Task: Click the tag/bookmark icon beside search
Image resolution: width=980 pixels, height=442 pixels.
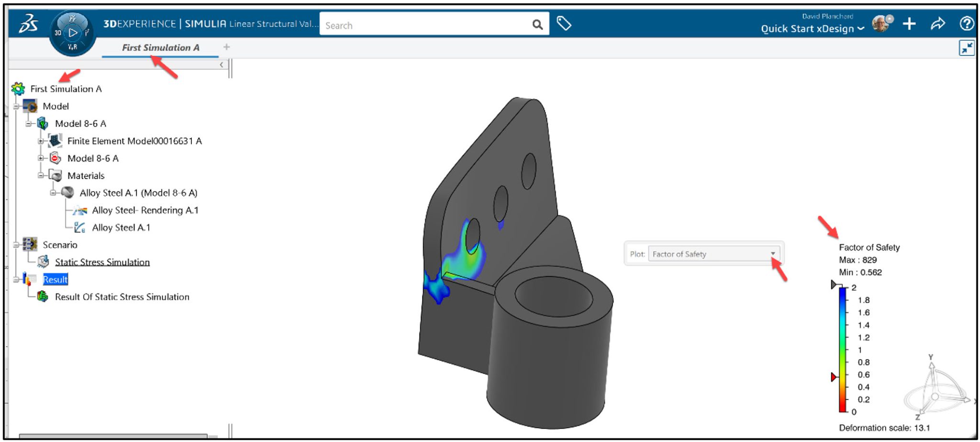Action: 565,23
